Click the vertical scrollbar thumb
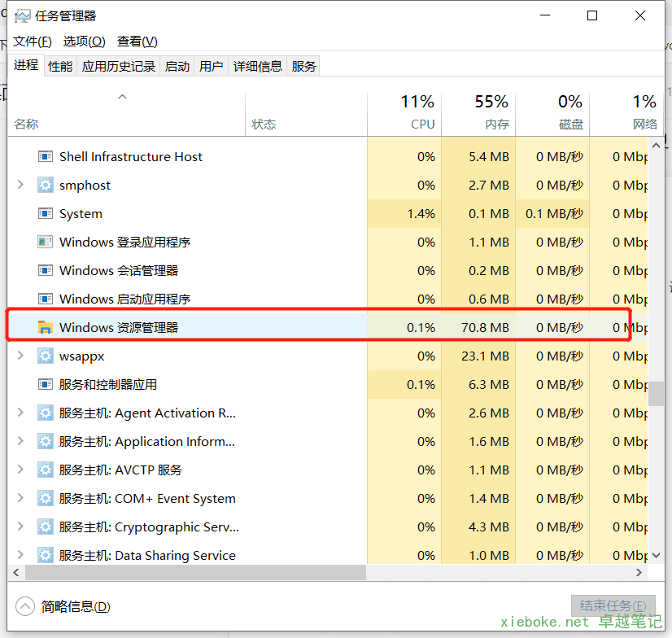The height and width of the screenshot is (638, 672). click(656, 393)
